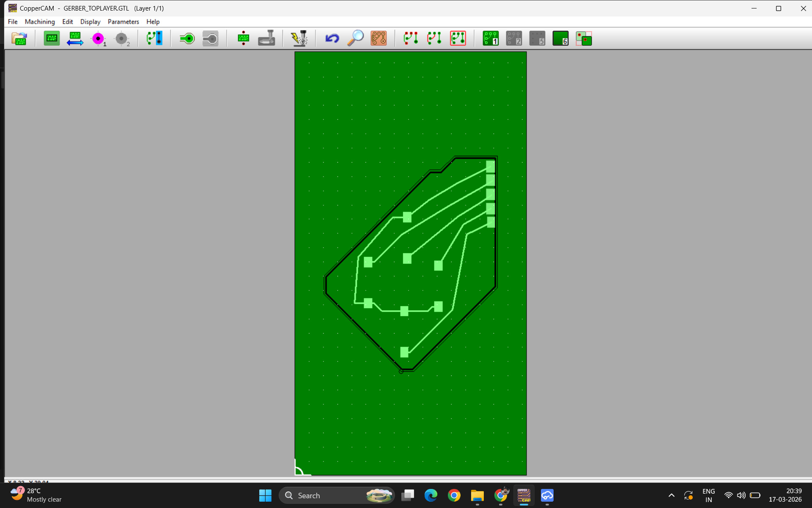Click the hatching engraving icon
This screenshot has height=508, width=812.
click(210, 39)
